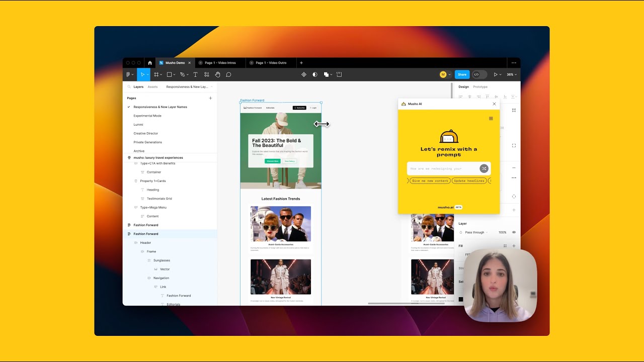Image resolution: width=644 pixels, height=362 pixels.
Task: Toggle Dev Mode switch
Action: tap(479, 74)
